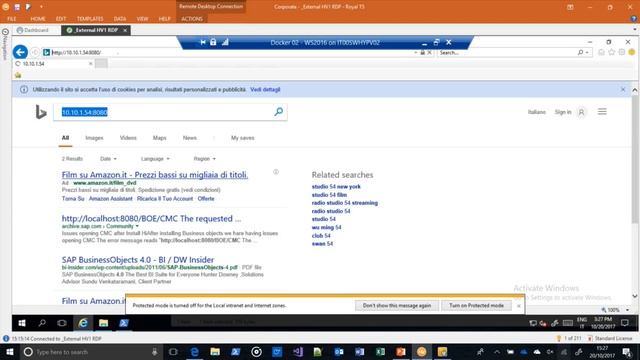Screen dimensions: 640x360
Task: Go back in Internet Explorer
Action: click(20, 52)
